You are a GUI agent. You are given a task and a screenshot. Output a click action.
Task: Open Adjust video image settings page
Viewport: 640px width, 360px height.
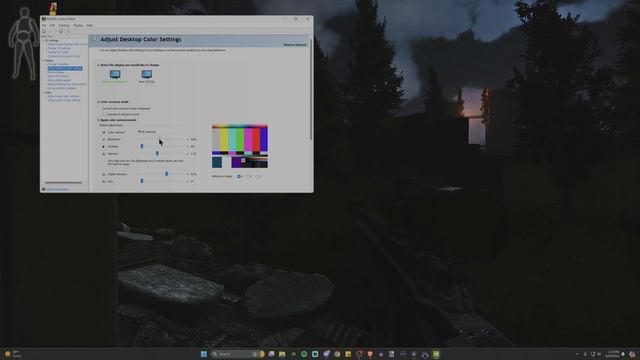tap(64, 100)
